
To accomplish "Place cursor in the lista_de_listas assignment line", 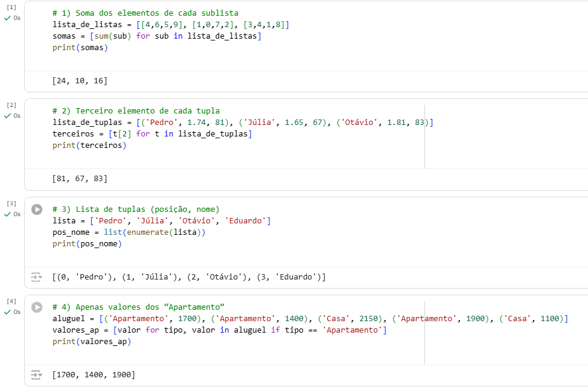I will pyautogui.click(x=171, y=25).
